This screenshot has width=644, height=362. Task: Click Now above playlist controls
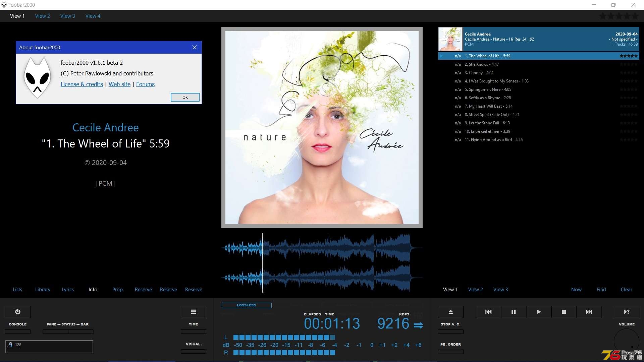click(576, 290)
